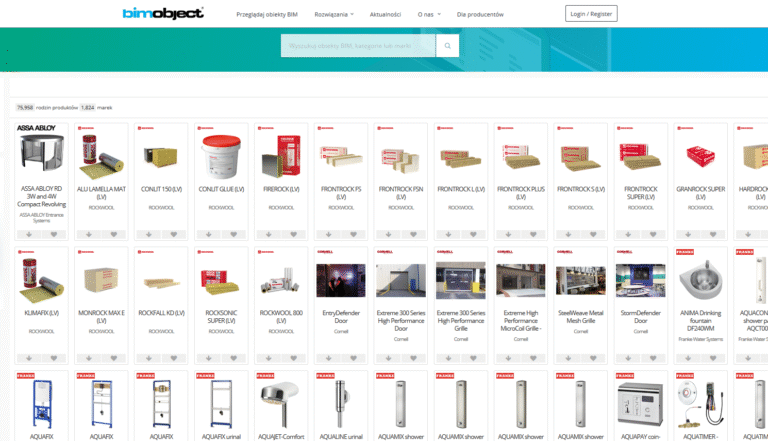Download CONLIT GLUE (LV)
The image size is (768, 441).
pos(209,234)
